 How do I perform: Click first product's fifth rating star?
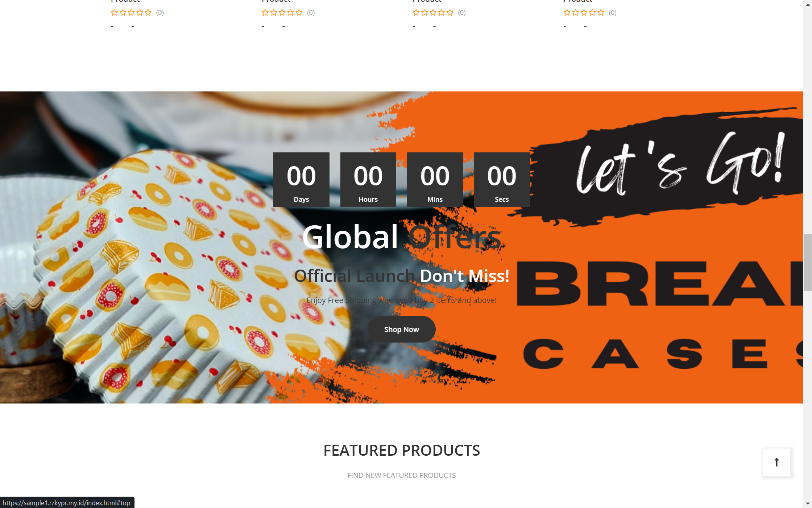click(x=148, y=13)
